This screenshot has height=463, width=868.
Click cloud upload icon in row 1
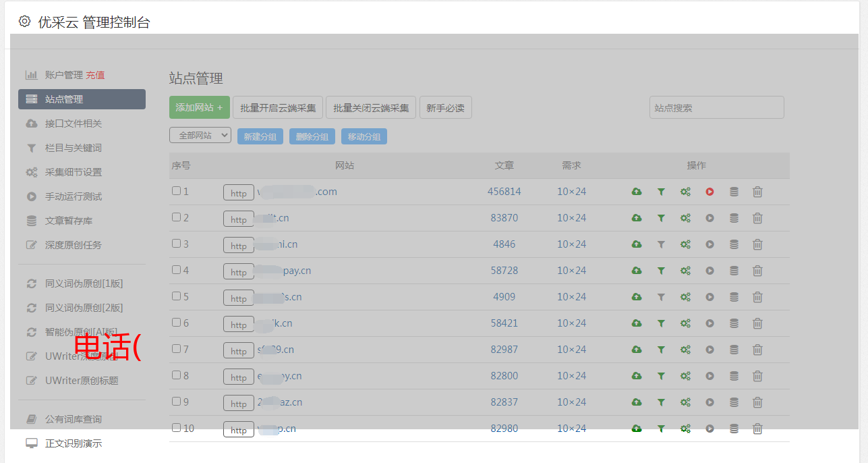click(x=637, y=192)
